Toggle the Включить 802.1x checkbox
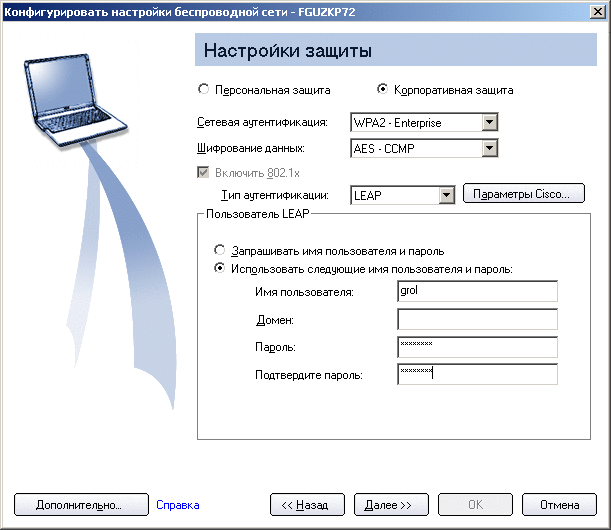Image resolution: width=611 pixels, height=530 pixels. 207,172
